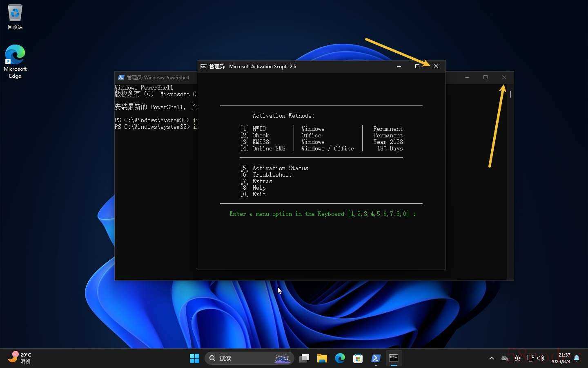Open Microsoft Store from the taskbar

pyautogui.click(x=358, y=358)
